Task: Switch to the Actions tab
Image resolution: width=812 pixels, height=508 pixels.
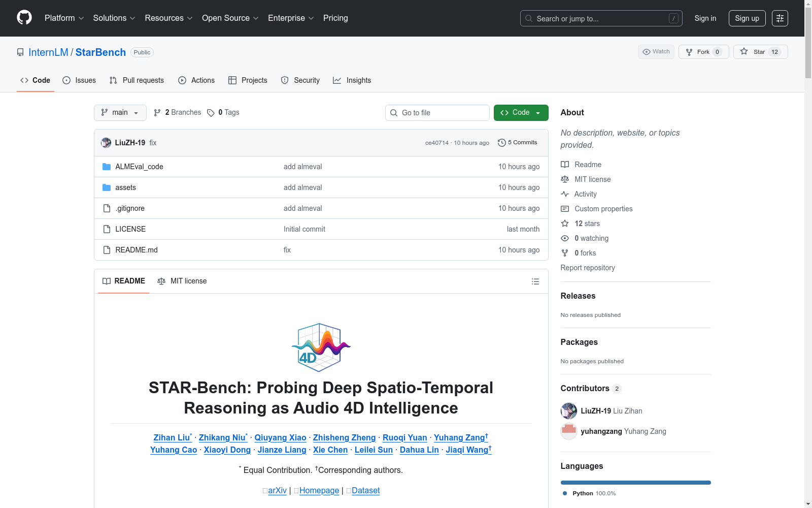Action: coord(196,80)
